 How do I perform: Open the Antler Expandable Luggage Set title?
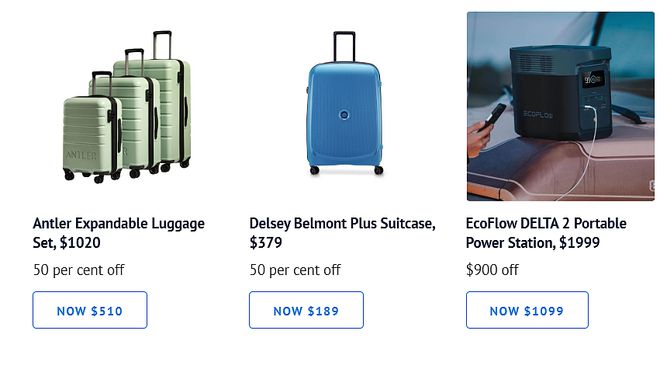(119, 233)
